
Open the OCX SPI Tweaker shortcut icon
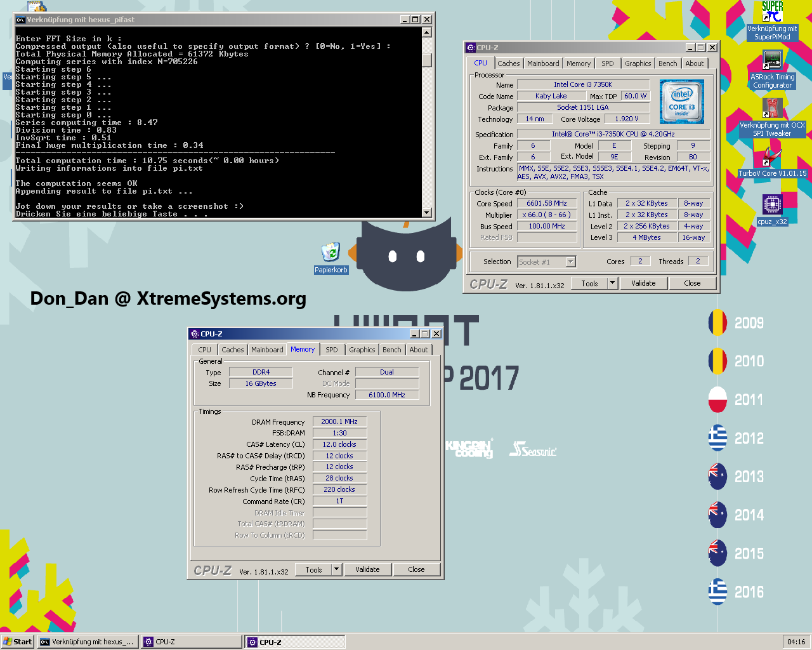[x=772, y=109]
